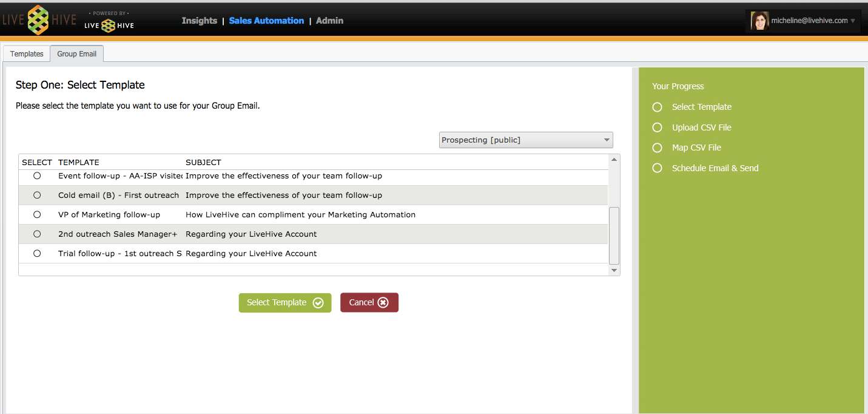The width and height of the screenshot is (868, 414).
Task: Click the LiveHive logo at top left
Action: pyautogui.click(x=39, y=20)
